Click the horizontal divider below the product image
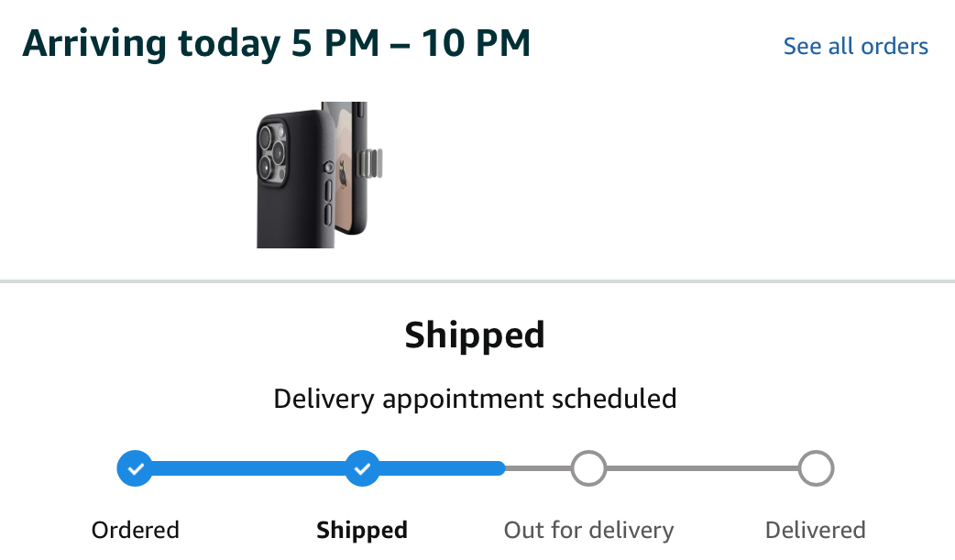The width and height of the screenshot is (955, 560). click(477, 281)
